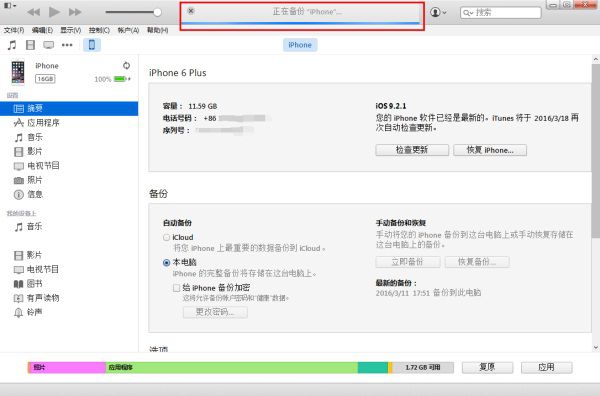
Task: Open the 控制(C) menu
Action: 99,30
